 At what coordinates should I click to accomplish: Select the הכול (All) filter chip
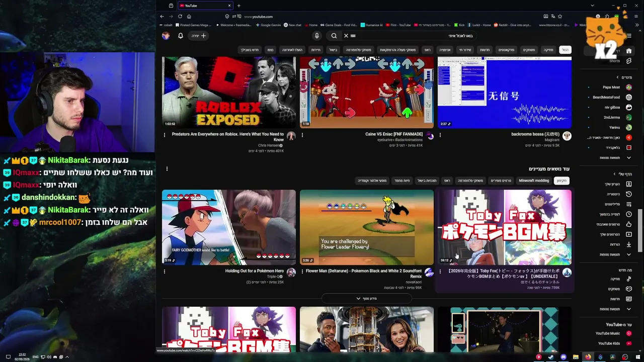pos(566,50)
